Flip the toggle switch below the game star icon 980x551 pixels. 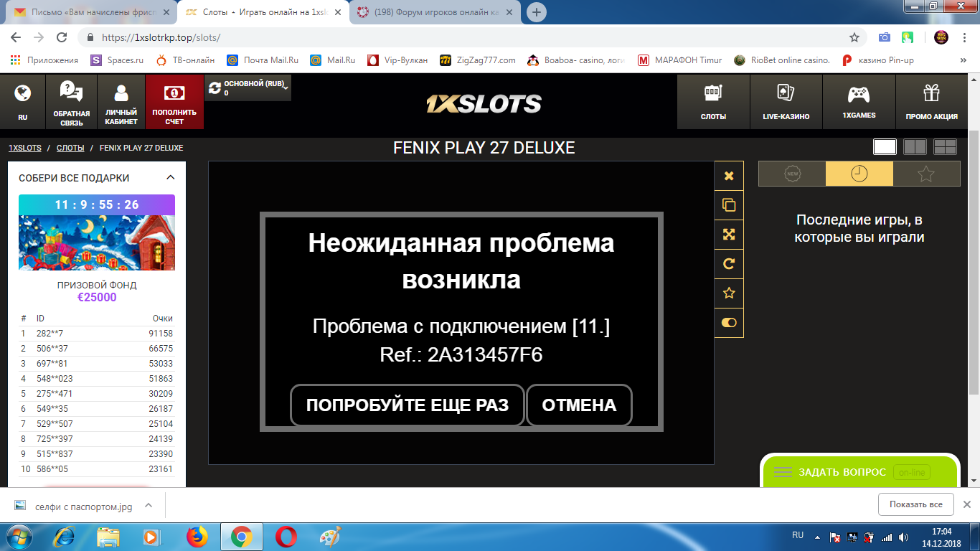728,322
